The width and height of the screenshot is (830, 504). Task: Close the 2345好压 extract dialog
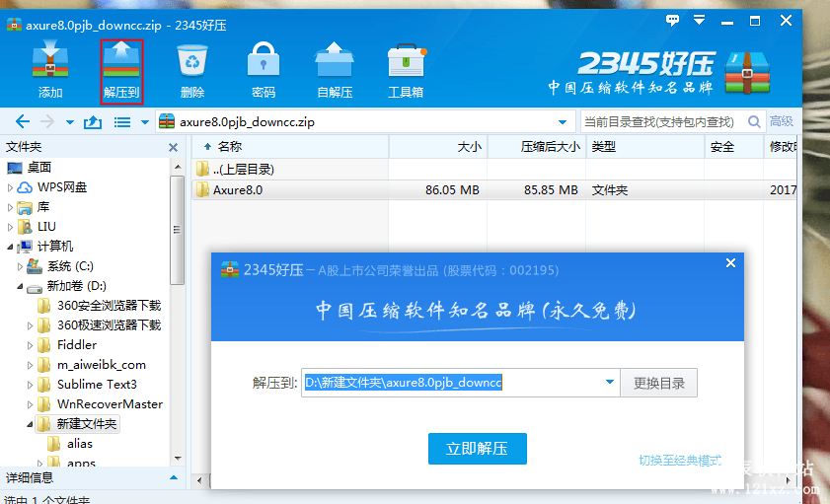[x=730, y=262]
